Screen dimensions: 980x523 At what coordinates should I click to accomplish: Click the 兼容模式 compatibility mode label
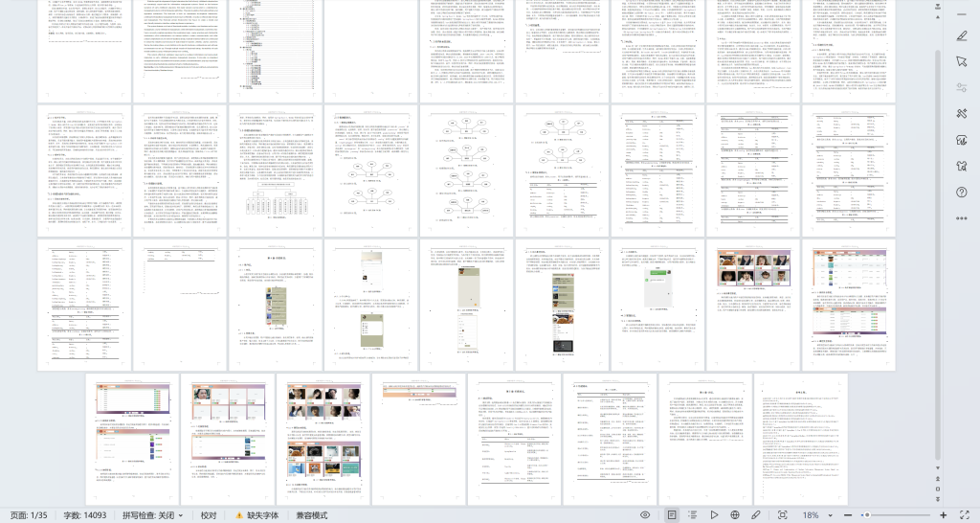pos(311,515)
